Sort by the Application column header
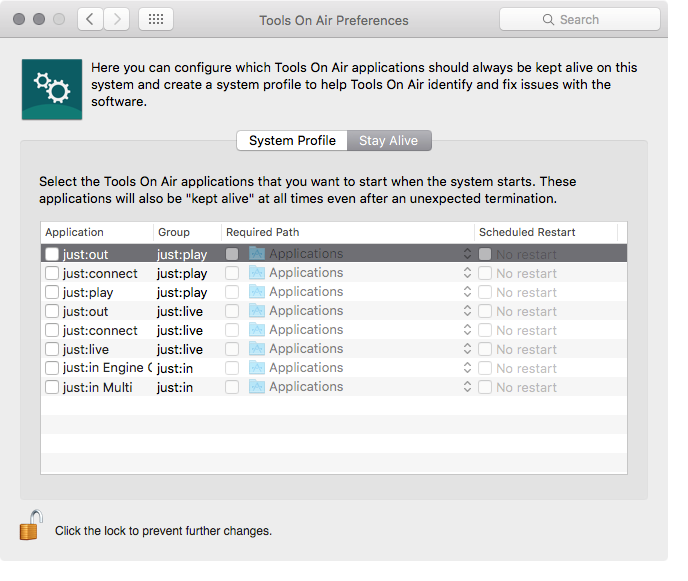Screen dimensions: 688x581 coord(97,232)
